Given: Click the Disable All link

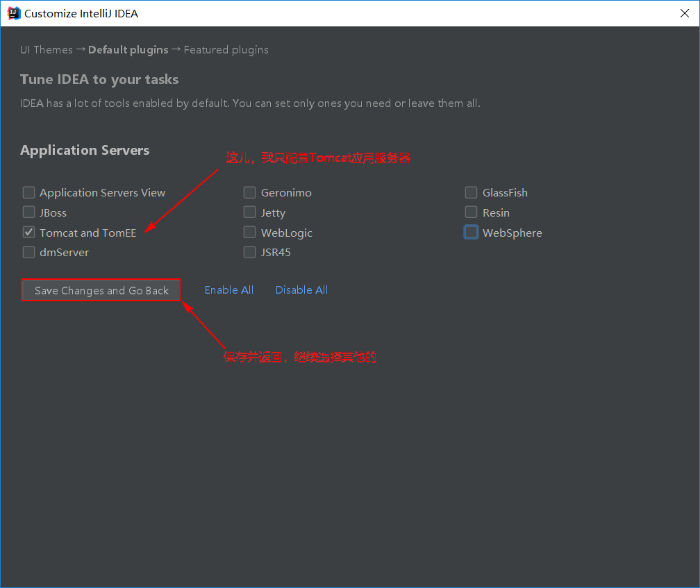Looking at the screenshot, I should coord(302,290).
